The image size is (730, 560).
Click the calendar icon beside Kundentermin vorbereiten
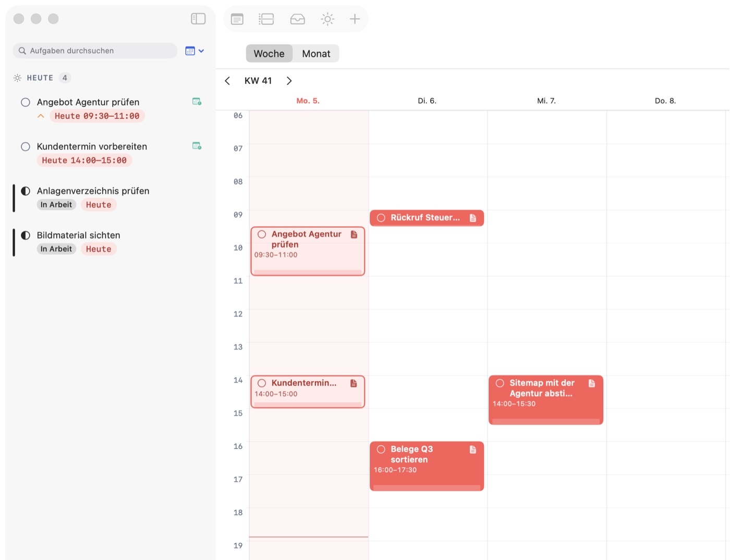point(197,146)
